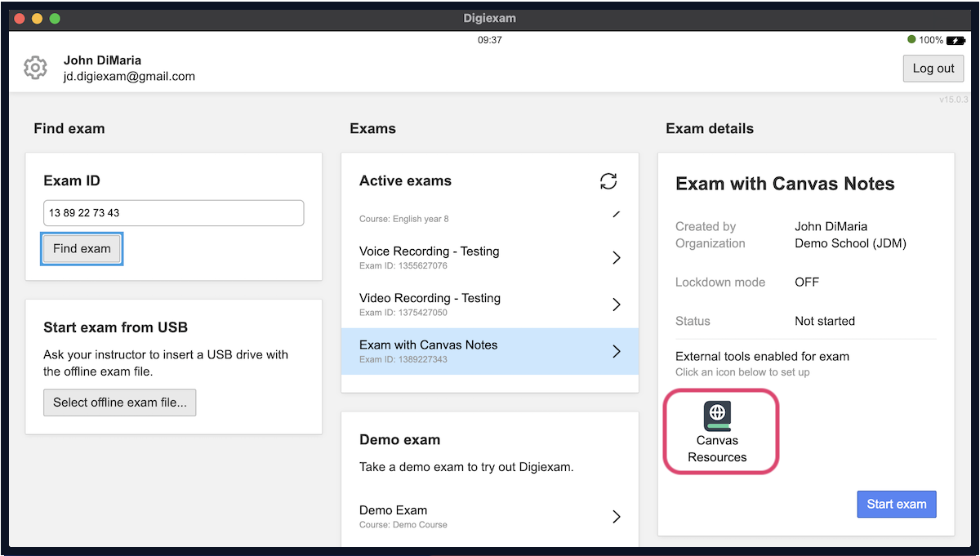980x556 pixels.
Task: Click External tools enabled for exam text
Action: tap(762, 357)
